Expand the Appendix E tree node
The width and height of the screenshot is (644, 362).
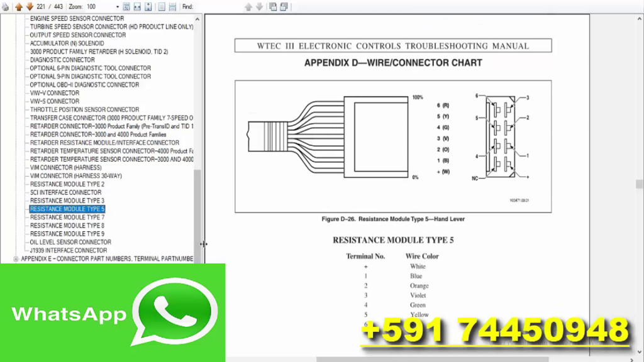click(x=16, y=259)
